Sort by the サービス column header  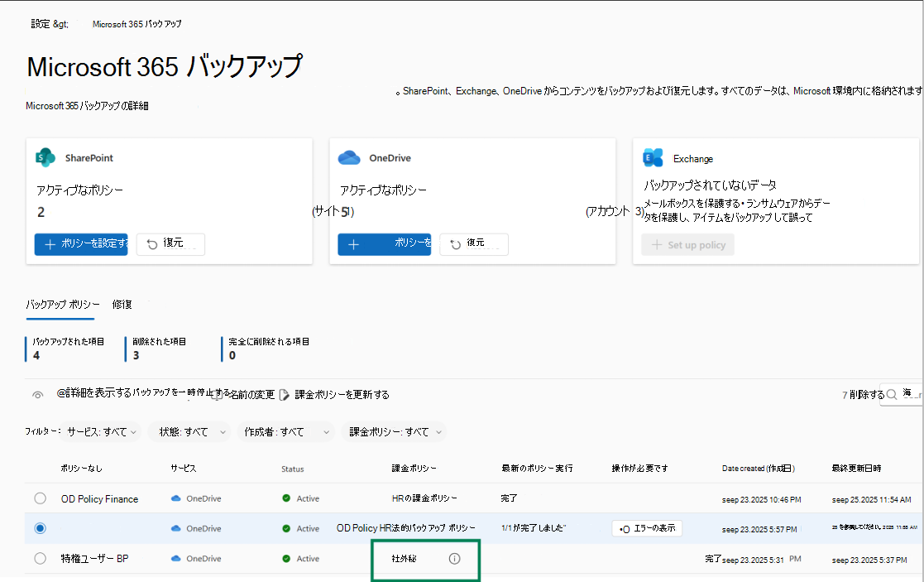pyautogui.click(x=184, y=469)
